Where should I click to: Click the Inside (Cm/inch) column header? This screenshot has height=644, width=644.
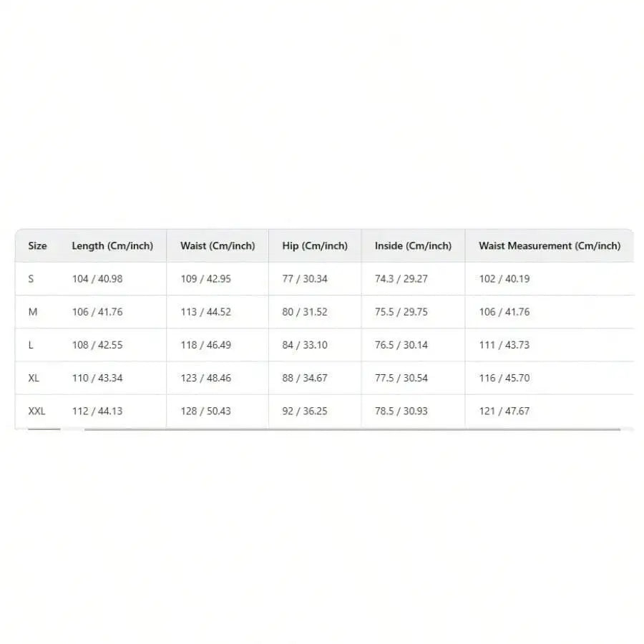point(413,245)
